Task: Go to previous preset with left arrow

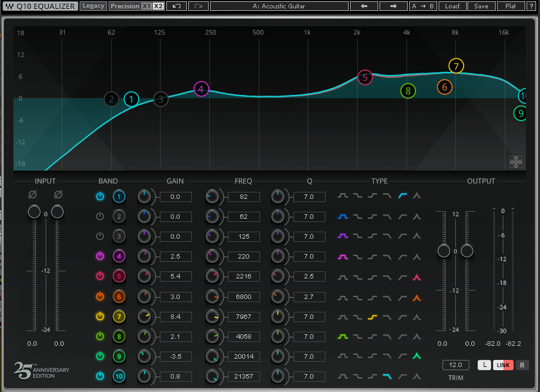Action: coord(364,6)
